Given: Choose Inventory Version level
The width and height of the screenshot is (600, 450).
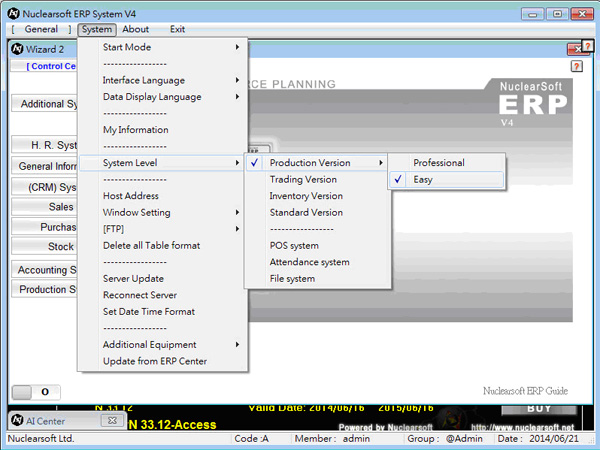Looking at the screenshot, I should tap(316, 196).
